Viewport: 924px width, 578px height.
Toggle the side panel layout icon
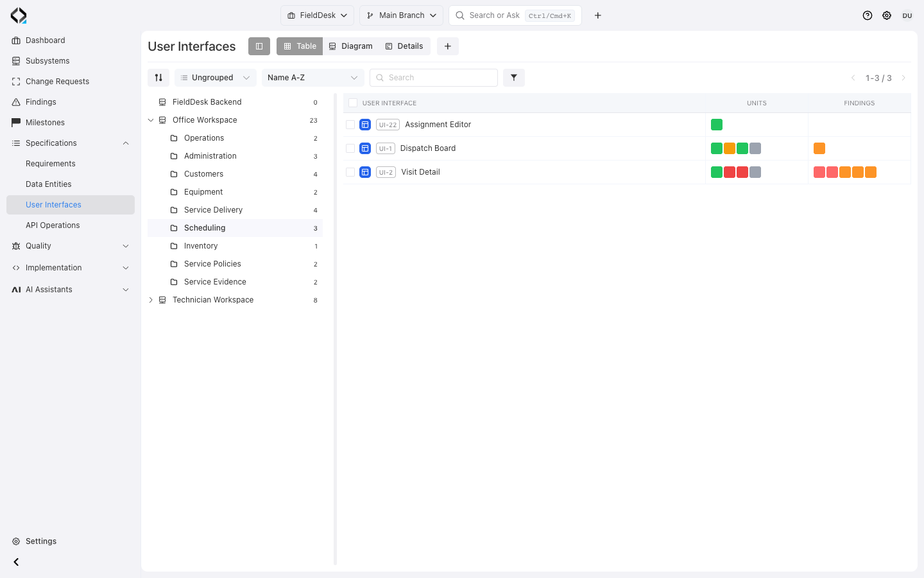click(x=259, y=46)
